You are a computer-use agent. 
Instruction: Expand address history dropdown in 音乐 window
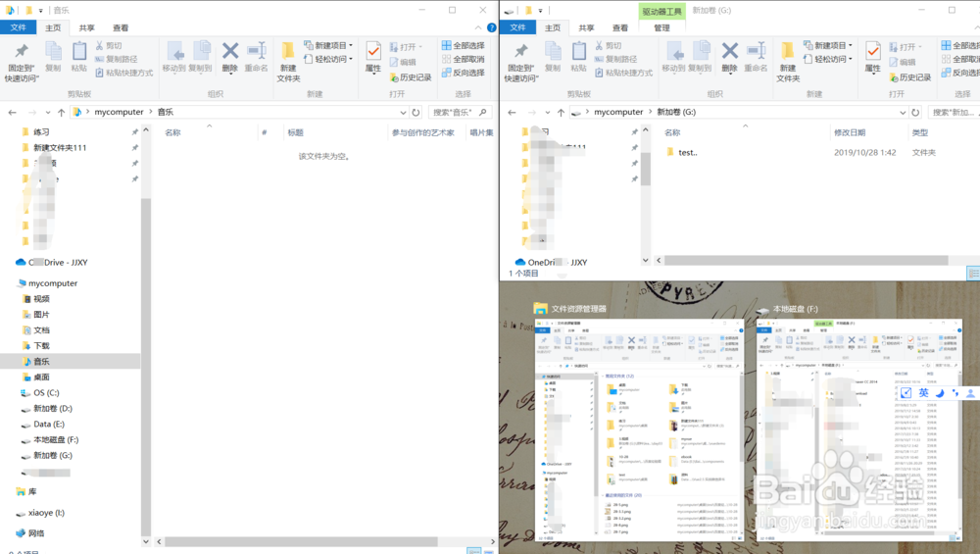tap(403, 113)
